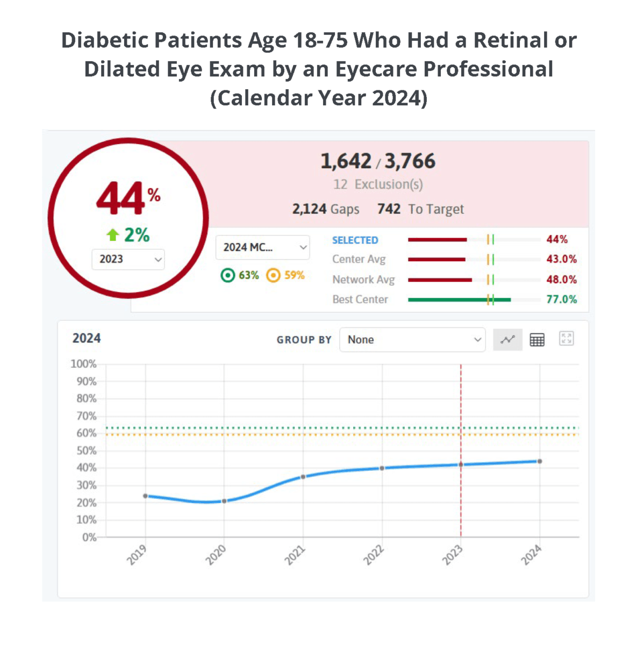Open the 2023 comparison year dropdown
This screenshot has height=645, width=644.
click(128, 259)
